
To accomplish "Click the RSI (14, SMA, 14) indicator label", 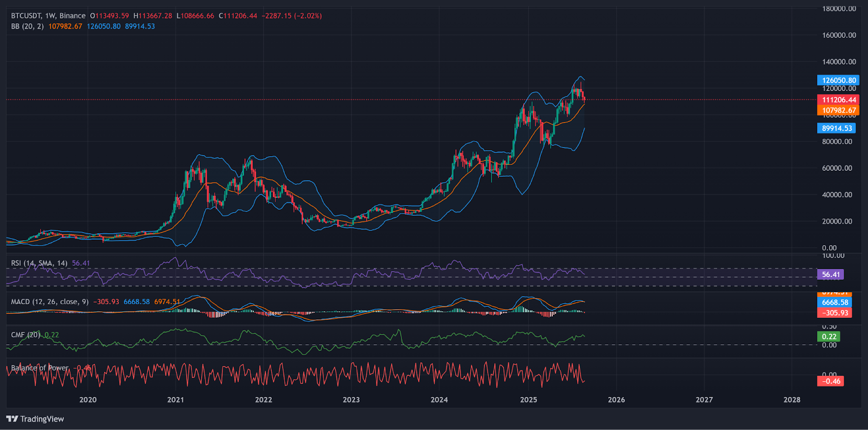I will coord(39,263).
